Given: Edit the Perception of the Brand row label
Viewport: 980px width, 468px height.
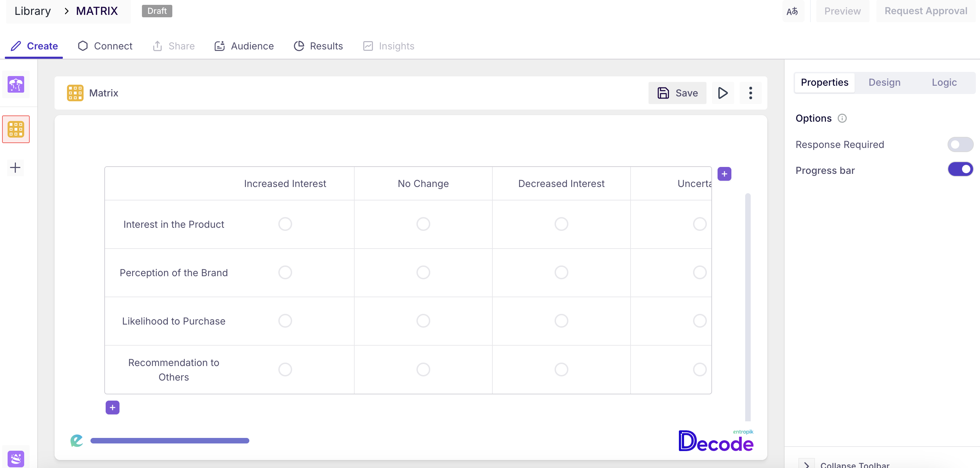Looking at the screenshot, I should click(173, 273).
